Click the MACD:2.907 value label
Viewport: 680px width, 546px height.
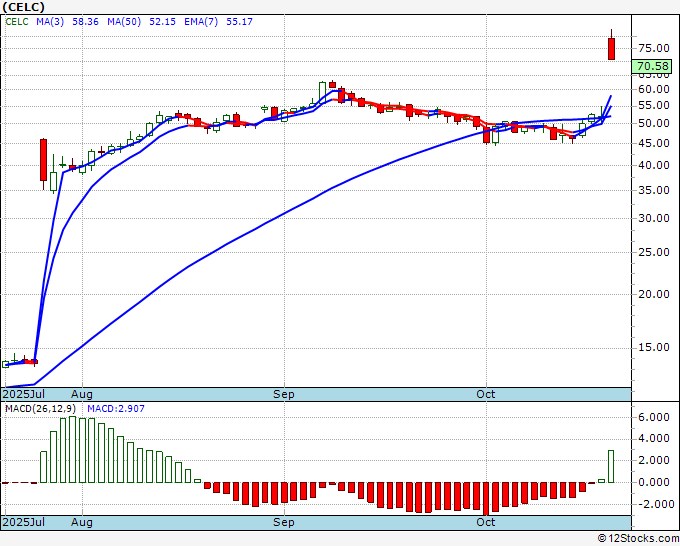coord(116,409)
